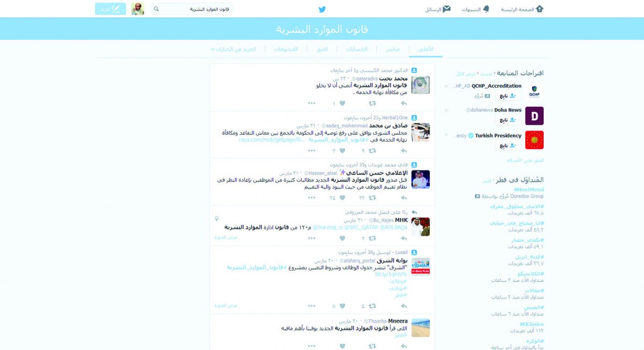Focus the search field containing قانون الموارد البشرية
Image resolution: width=644 pixels, height=350 pixels.
point(192,9)
